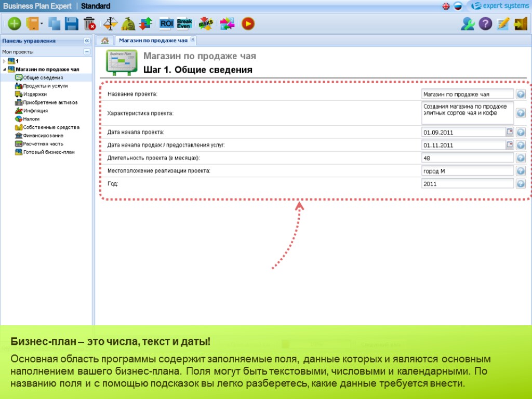The image size is (532, 399).
Task: Open calendar picker for Дата начала проекта
Action: coord(510,131)
